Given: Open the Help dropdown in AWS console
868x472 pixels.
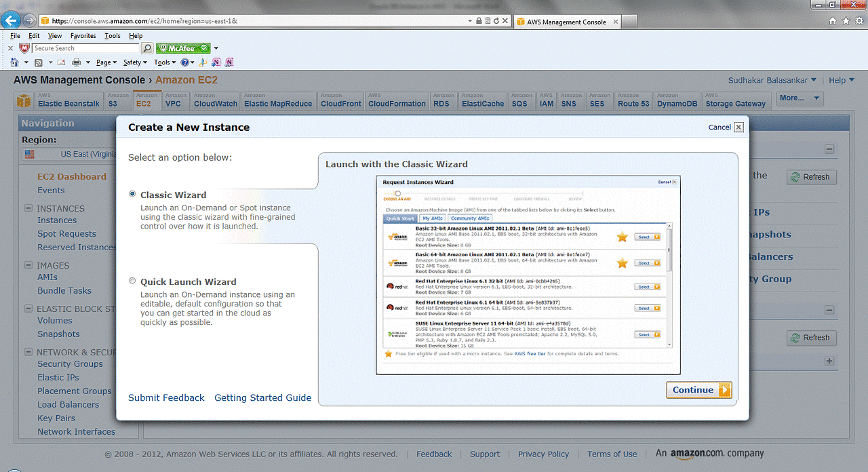Looking at the screenshot, I should coord(841,80).
